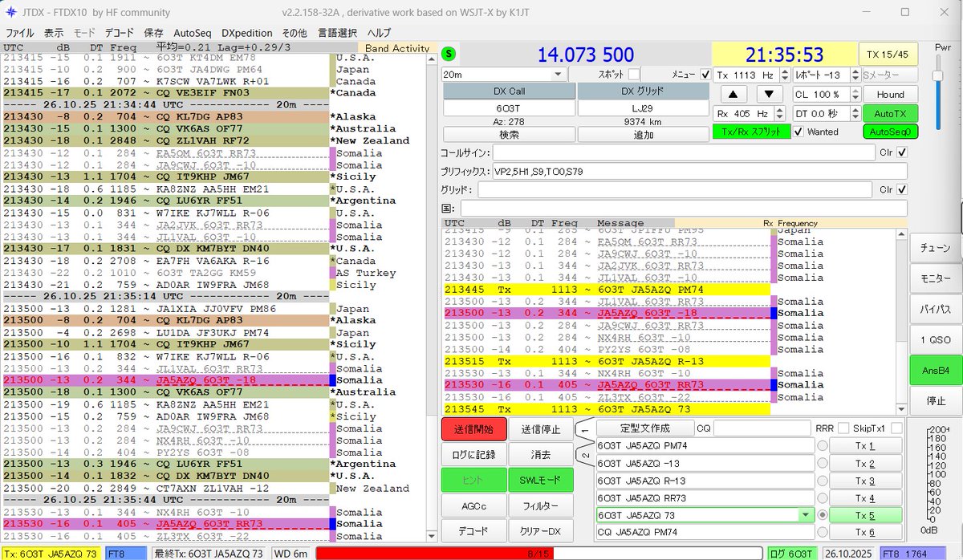Click the black down-arrow frequency button
Viewport: 963px width, 560px height.
click(767, 94)
